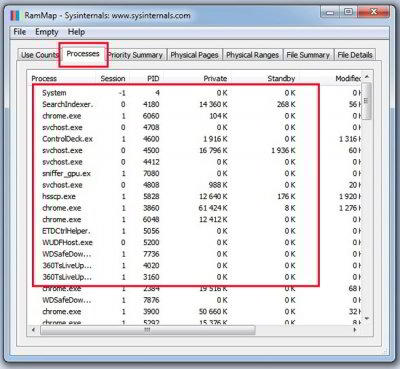Image resolution: width=400 pixels, height=369 pixels.
Task: Click the 16 796 K private value
Action: tap(213, 150)
